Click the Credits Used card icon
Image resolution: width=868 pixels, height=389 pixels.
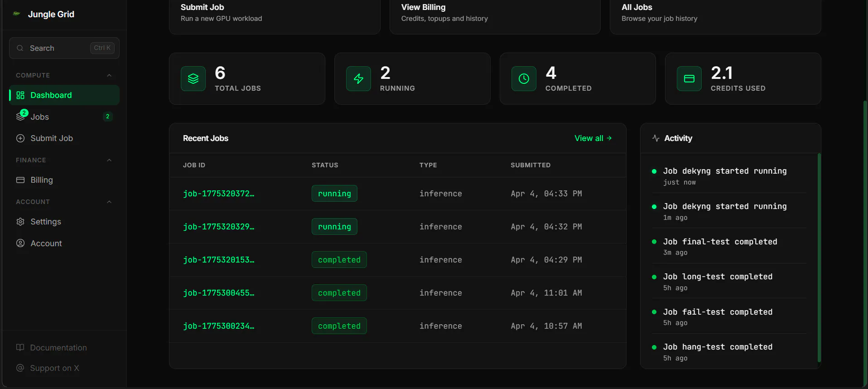(690, 79)
